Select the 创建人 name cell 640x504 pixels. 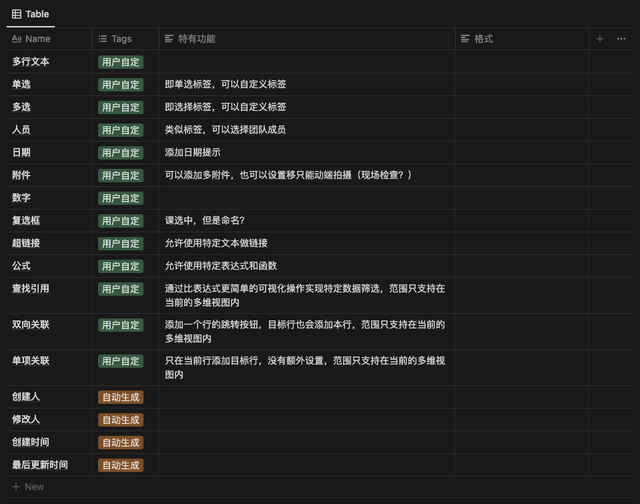click(49, 397)
